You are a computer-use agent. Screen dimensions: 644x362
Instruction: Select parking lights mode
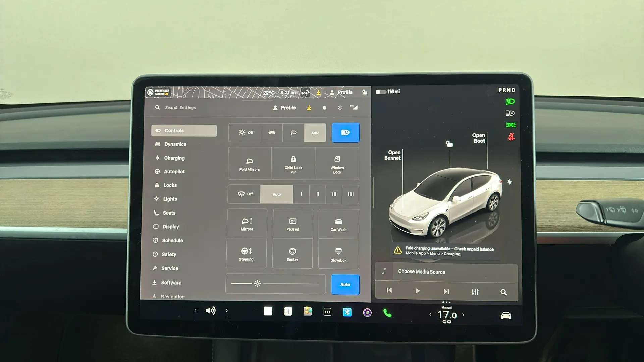(x=272, y=133)
